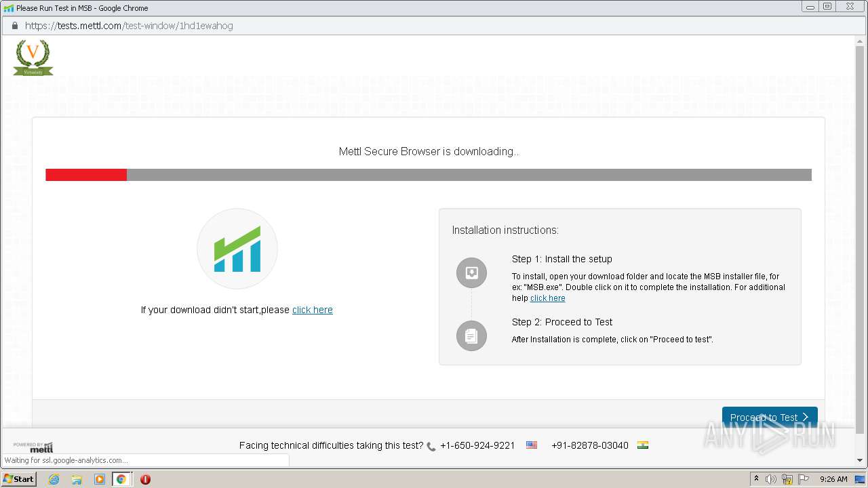
Task: Click the network icon in the system tray
Action: [787, 479]
